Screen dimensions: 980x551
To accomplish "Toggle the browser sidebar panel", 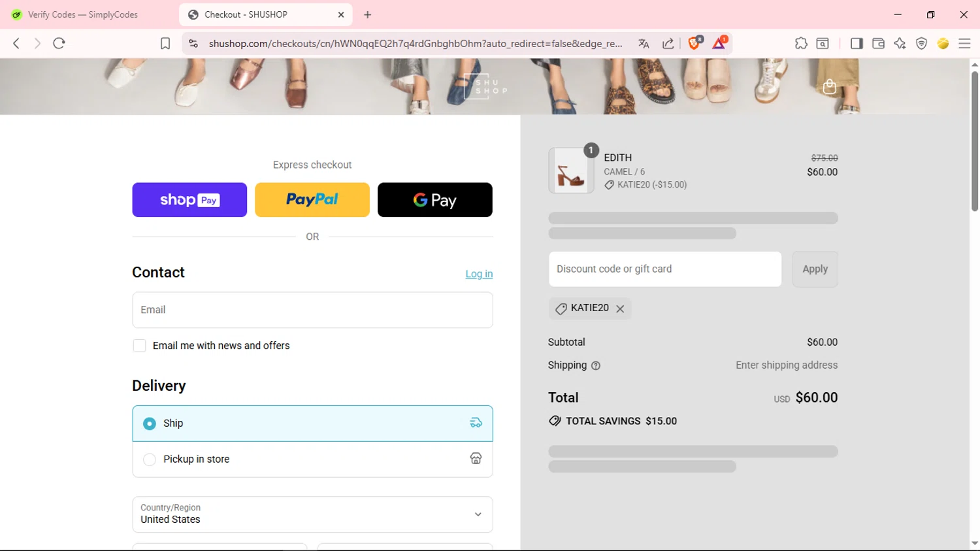I will [x=857, y=43].
